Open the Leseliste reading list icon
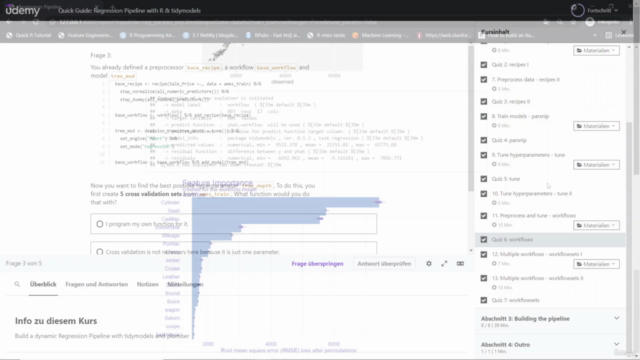 [x=609, y=35]
